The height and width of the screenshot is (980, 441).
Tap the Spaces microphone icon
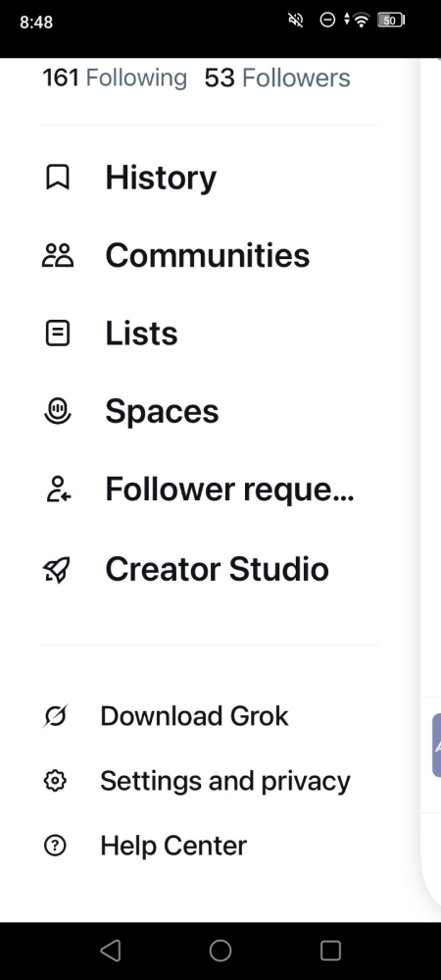(x=58, y=411)
